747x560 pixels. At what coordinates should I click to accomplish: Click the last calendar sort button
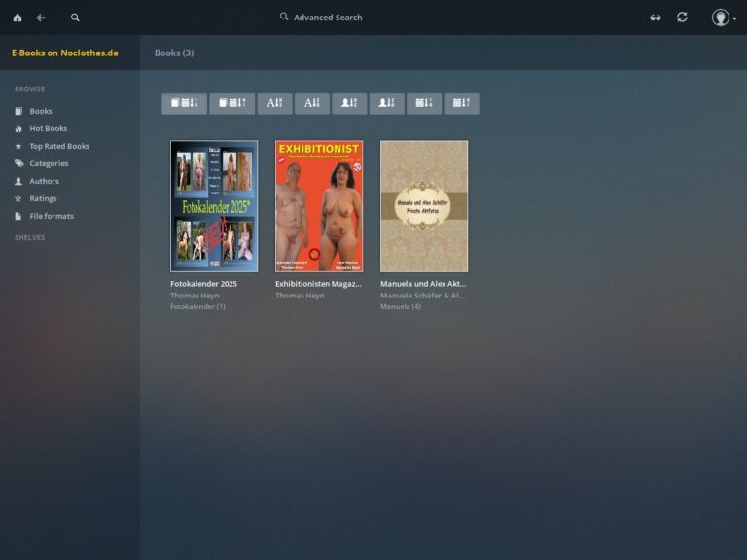pyautogui.click(x=461, y=103)
